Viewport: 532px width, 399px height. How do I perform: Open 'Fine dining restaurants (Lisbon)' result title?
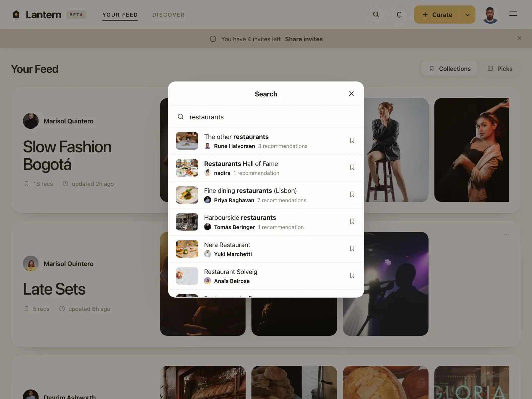[250, 191]
